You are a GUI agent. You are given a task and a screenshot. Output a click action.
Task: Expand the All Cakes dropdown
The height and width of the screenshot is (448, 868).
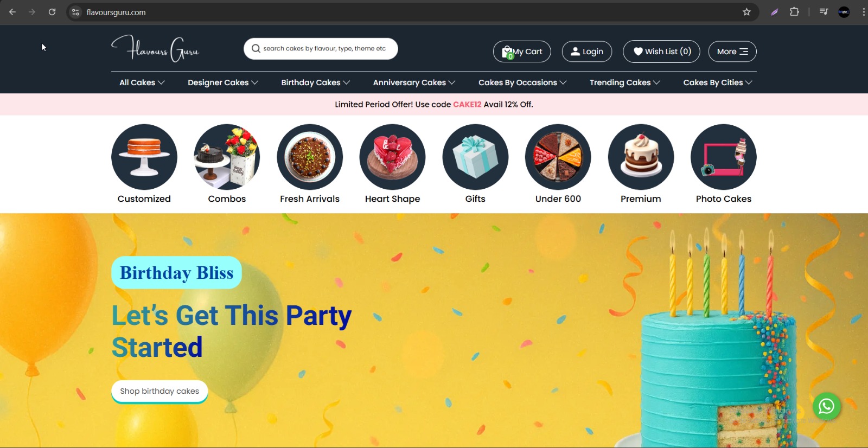pos(142,82)
